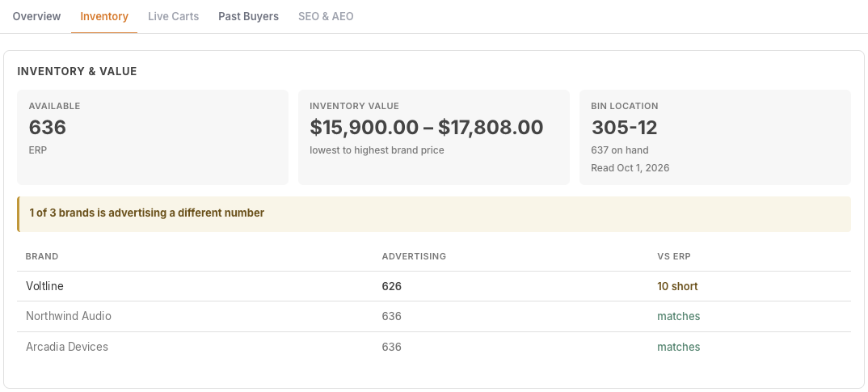
Task: Select the $15,900.00 – $17,808.00 value
Action: click(426, 128)
